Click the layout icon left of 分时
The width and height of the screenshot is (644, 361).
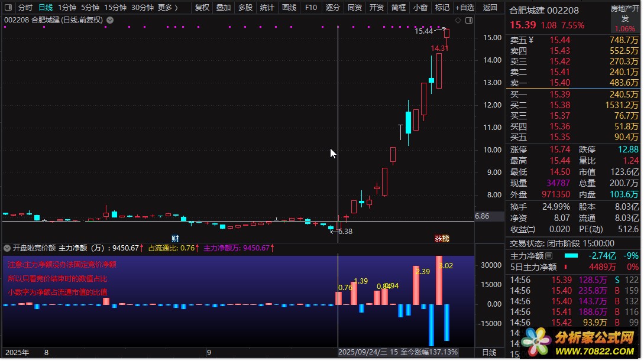point(8,8)
